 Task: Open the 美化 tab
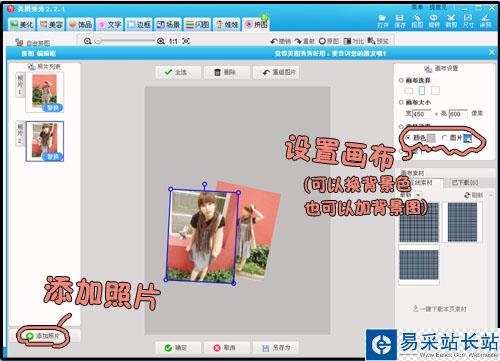pyautogui.click(x=22, y=24)
